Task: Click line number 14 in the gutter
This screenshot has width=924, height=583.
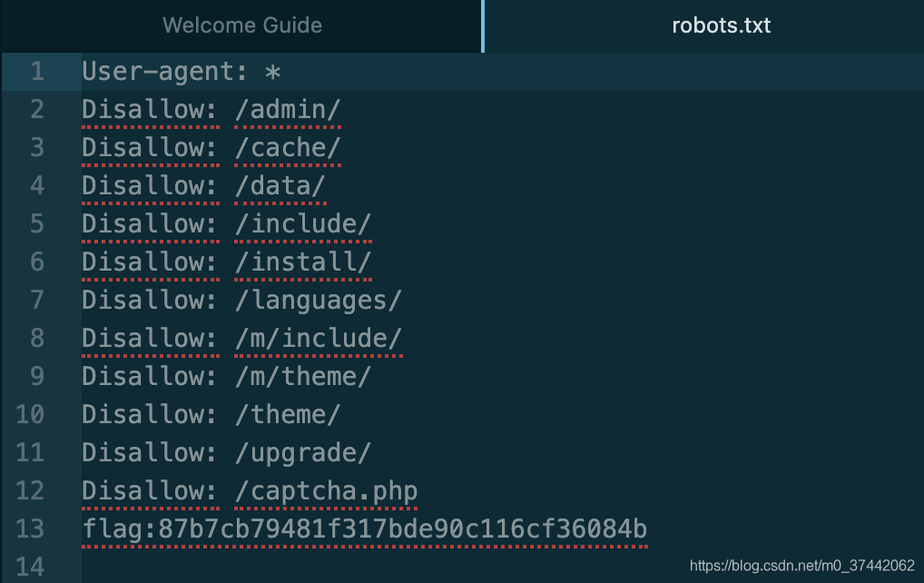Action: point(30,567)
